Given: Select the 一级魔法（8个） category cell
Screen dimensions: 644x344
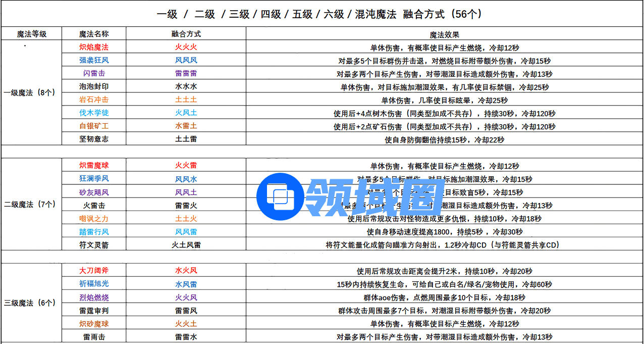Looking at the screenshot, I should point(31,93).
